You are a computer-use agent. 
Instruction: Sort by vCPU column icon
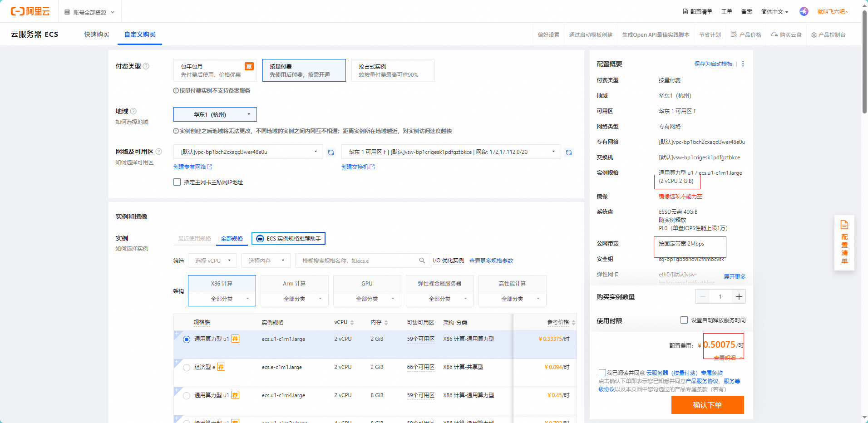click(352, 323)
